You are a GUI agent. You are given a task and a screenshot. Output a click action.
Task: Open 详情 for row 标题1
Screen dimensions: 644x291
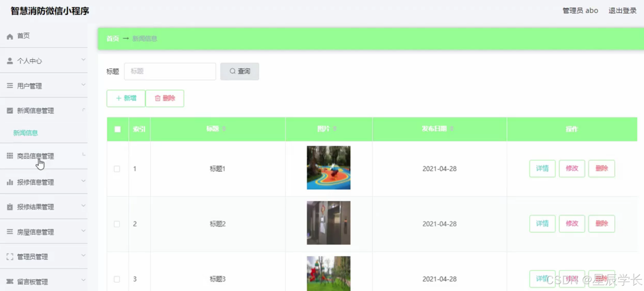tap(542, 168)
